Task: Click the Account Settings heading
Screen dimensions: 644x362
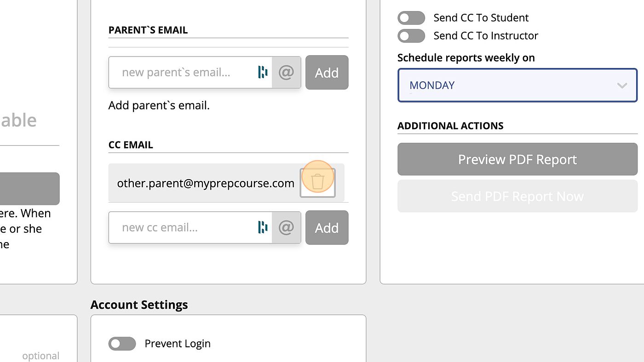Action: 139,305
